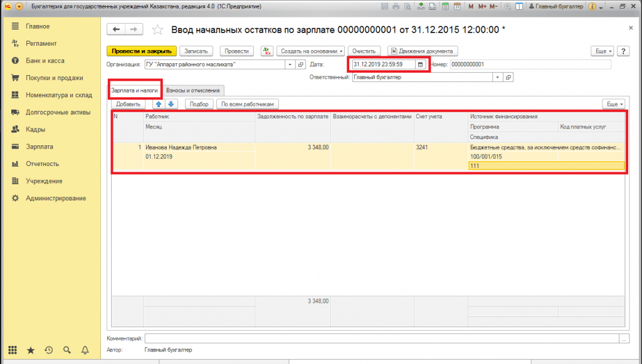
Task: Add the document to favorites with the star outline
Action: [x=158, y=30]
